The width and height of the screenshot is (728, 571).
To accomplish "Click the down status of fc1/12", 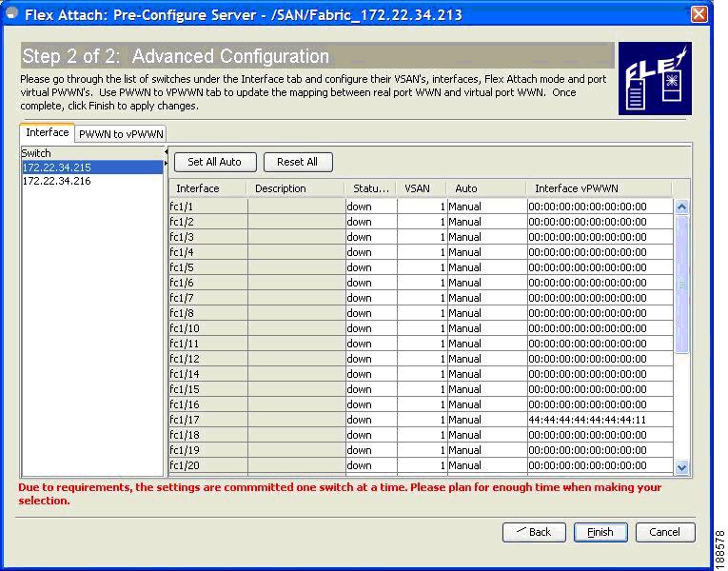I will coord(371,359).
